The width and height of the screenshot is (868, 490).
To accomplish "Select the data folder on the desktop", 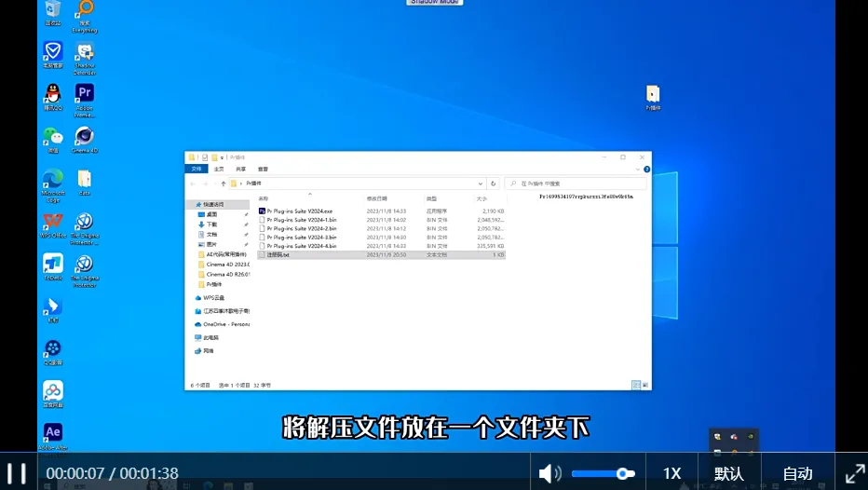I will [85, 183].
